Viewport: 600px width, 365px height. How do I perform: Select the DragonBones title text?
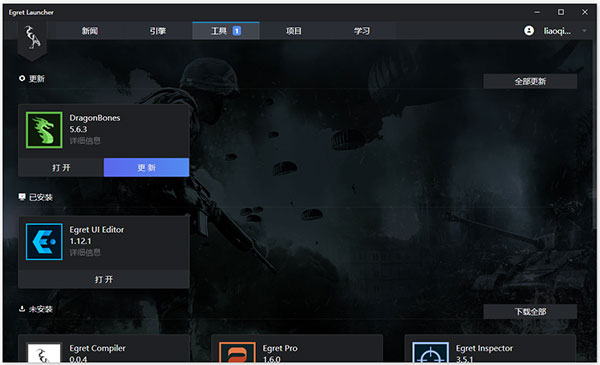tap(95, 118)
